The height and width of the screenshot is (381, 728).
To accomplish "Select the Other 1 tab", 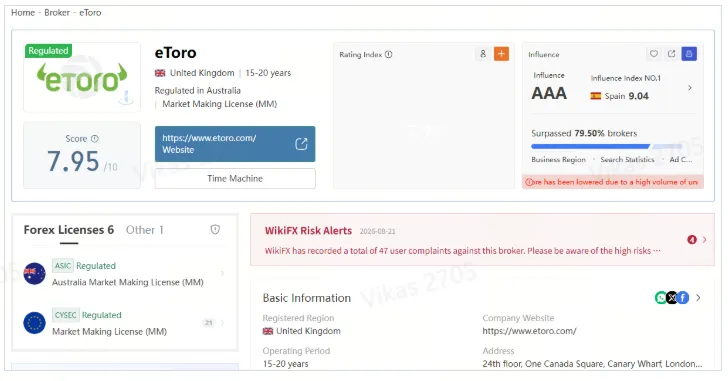I will (x=144, y=230).
